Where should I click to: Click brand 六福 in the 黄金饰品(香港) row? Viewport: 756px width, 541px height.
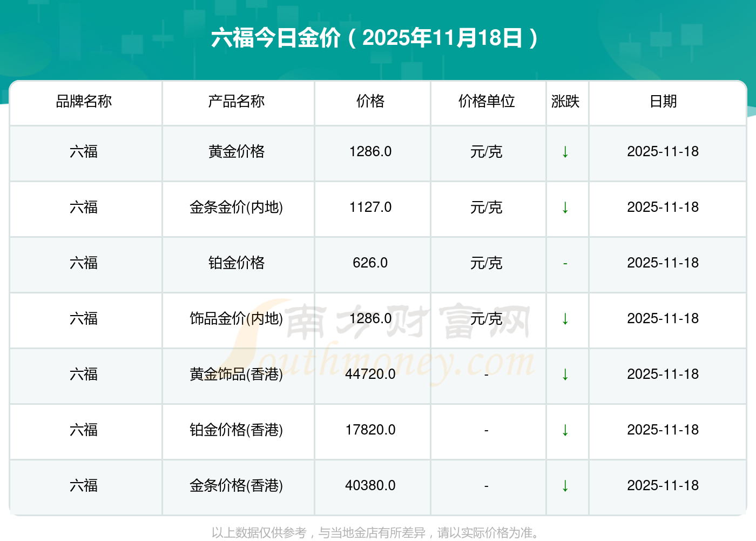(84, 374)
